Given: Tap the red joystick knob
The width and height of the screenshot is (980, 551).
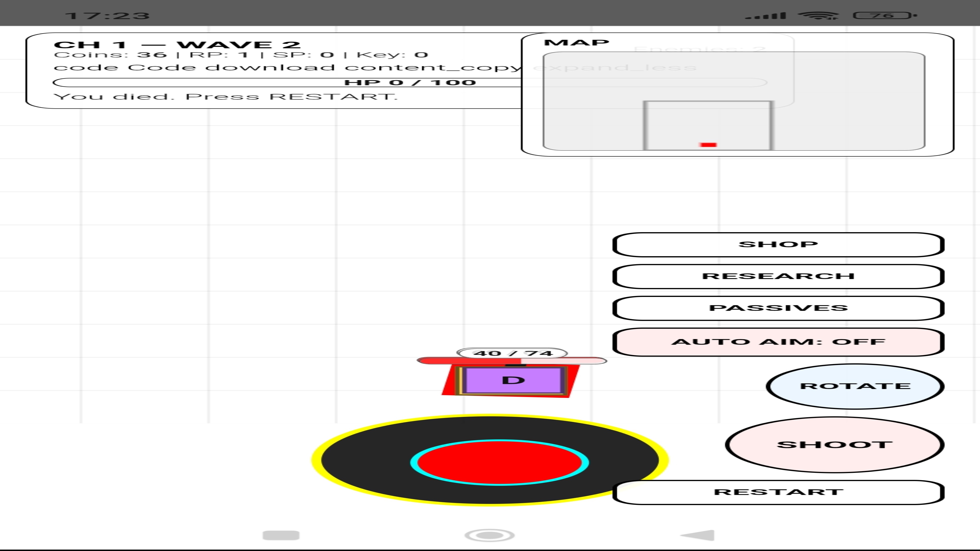Looking at the screenshot, I should click(499, 462).
